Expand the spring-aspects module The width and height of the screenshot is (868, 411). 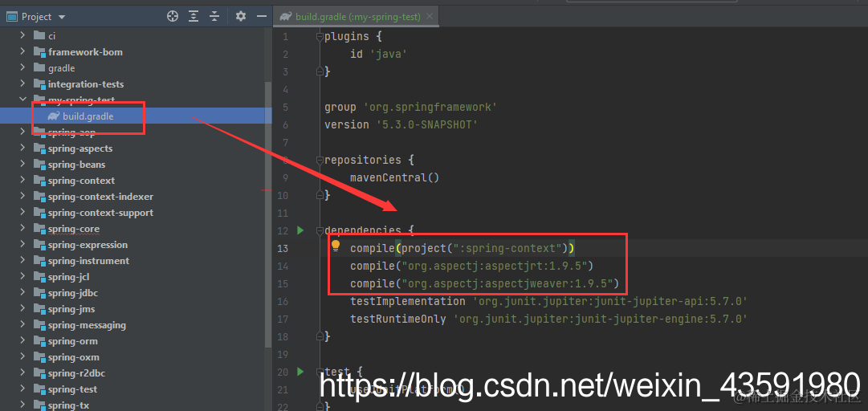tap(22, 149)
